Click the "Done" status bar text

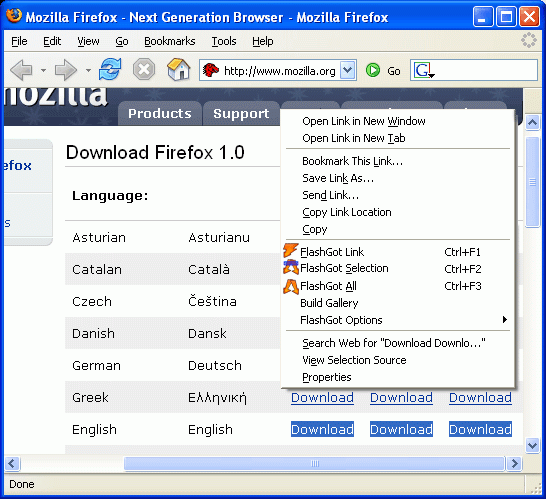[x=22, y=484]
